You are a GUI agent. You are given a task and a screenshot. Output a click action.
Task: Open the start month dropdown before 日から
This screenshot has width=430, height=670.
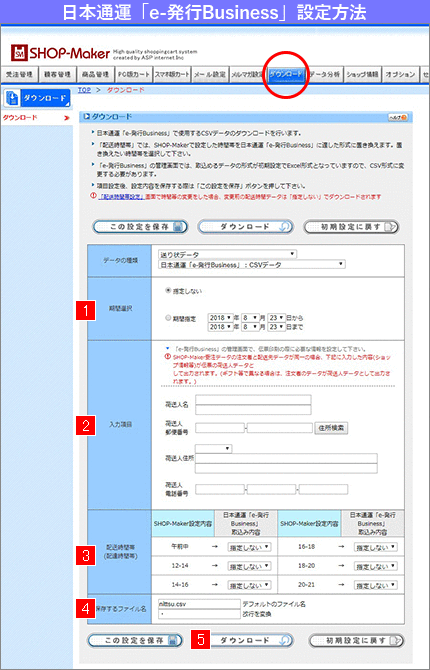(x=250, y=318)
